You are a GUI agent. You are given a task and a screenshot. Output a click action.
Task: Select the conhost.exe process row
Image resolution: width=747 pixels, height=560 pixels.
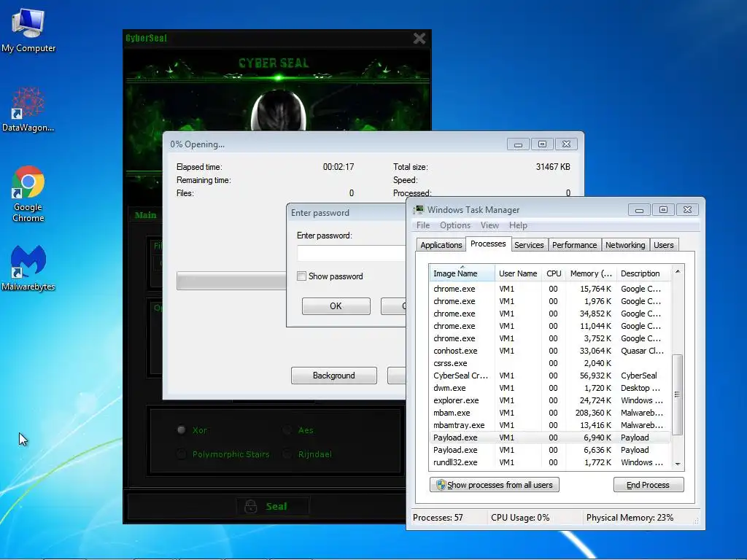(549, 351)
